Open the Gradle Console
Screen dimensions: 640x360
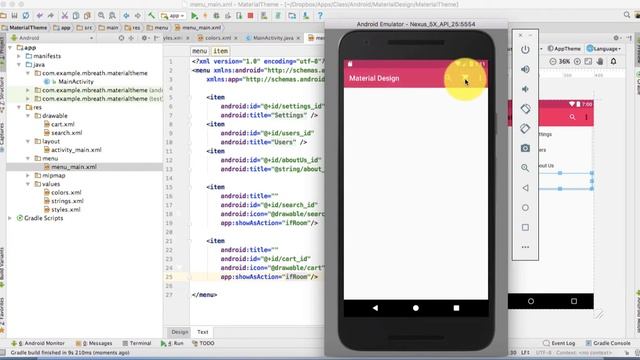(608, 343)
